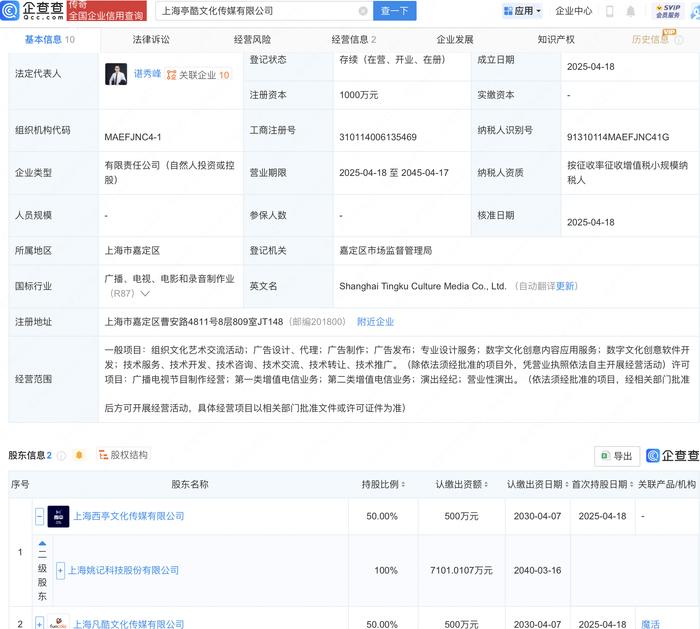Clear the search box with the X icon

click(363, 11)
